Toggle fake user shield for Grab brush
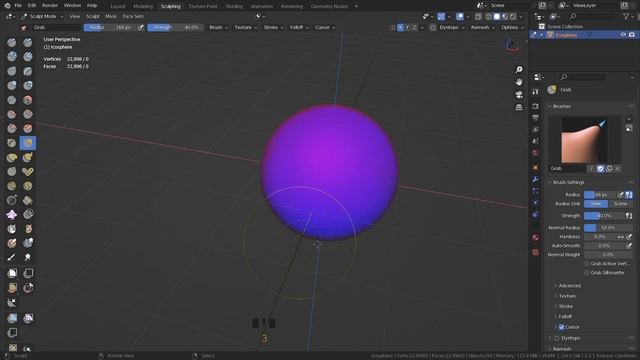 point(600,169)
